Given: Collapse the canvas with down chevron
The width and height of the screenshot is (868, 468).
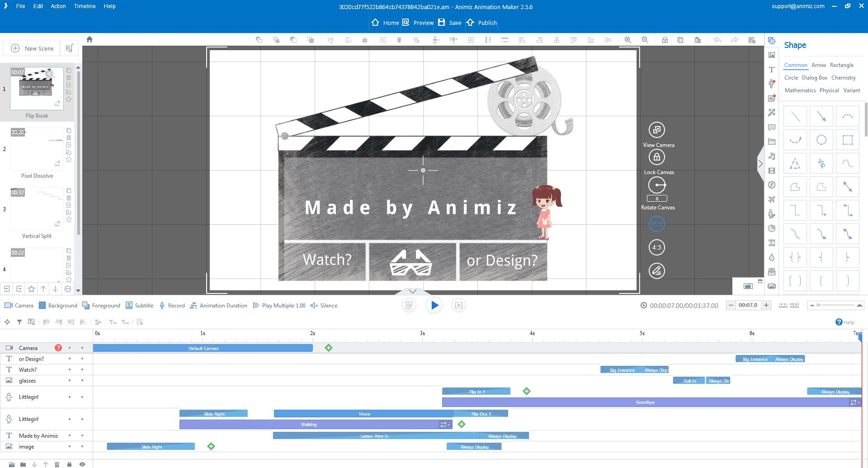Looking at the screenshot, I should 412,291.
